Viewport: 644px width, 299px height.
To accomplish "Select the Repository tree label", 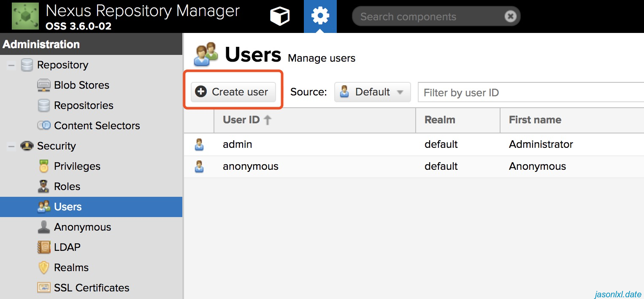I will point(63,65).
